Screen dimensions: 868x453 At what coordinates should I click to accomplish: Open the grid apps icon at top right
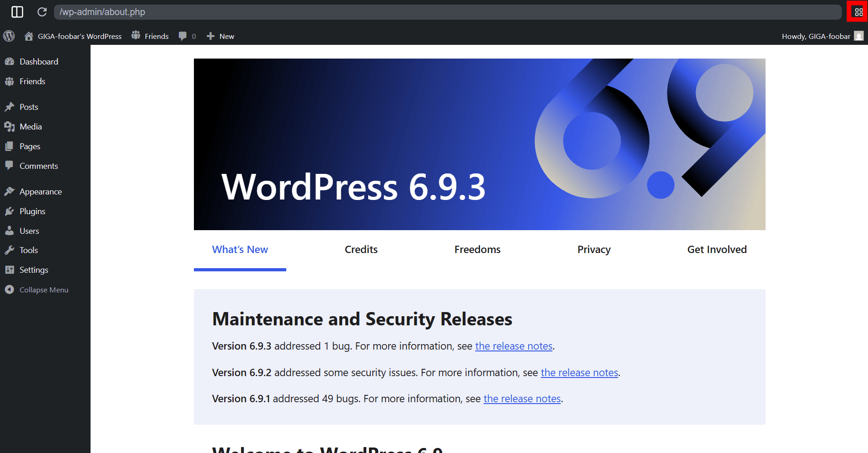click(858, 12)
